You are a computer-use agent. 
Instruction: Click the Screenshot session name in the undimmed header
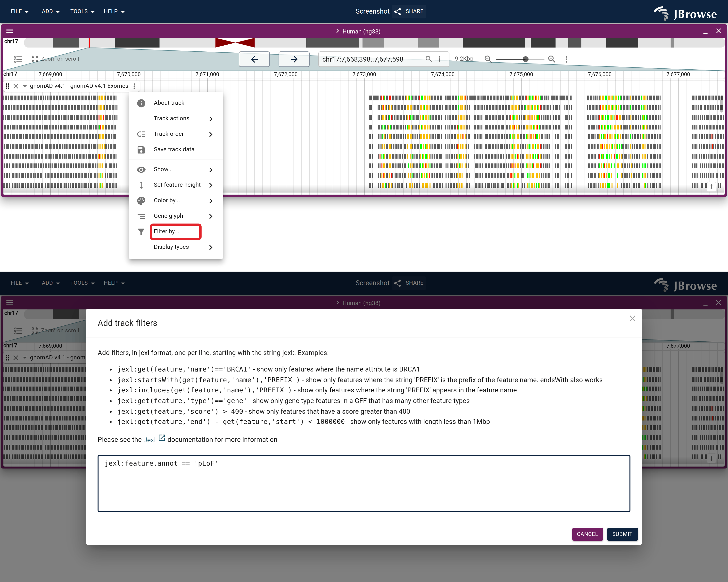[372, 11]
